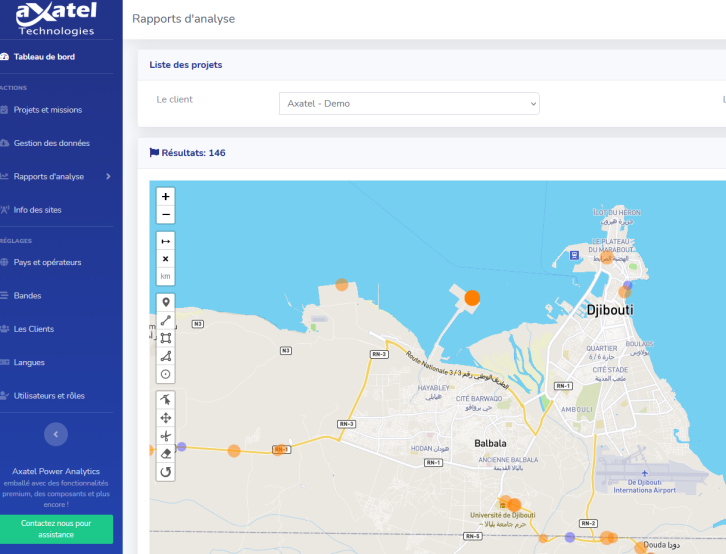
Task: Select the draw polyline tool
Action: pyautogui.click(x=166, y=320)
